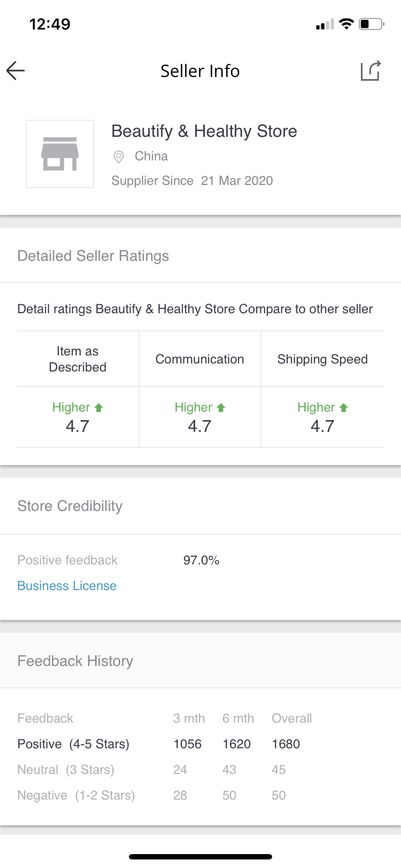The width and height of the screenshot is (401, 868).
Task: Tap the Seller Info page title
Action: [x=200, y=71]
